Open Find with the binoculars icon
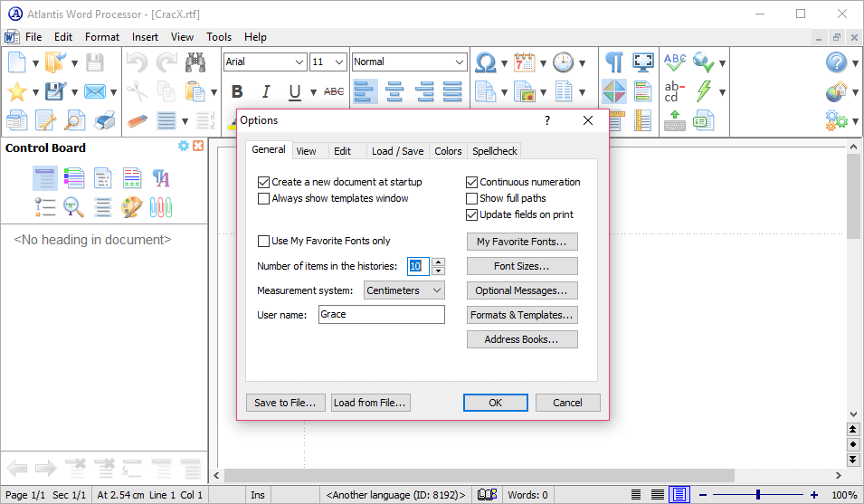The height and width of the screenshot is (504, 864). click(195, 62)
